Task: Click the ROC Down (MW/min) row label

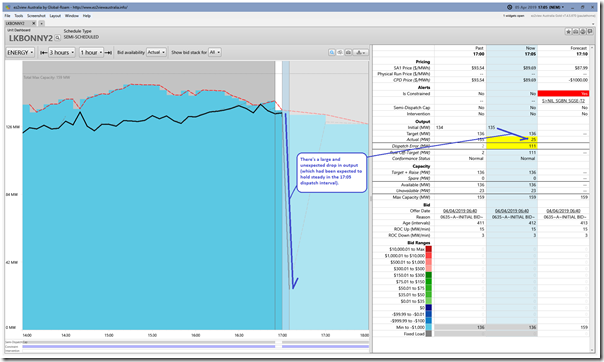Action: 409,235
